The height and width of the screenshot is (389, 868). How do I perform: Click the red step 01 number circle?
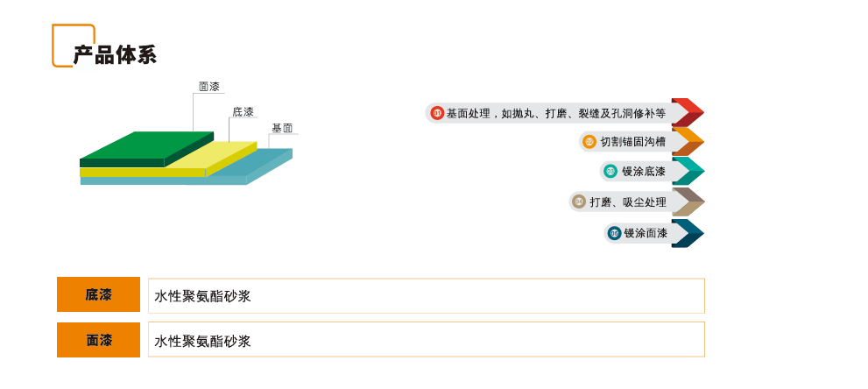(437, 113)
